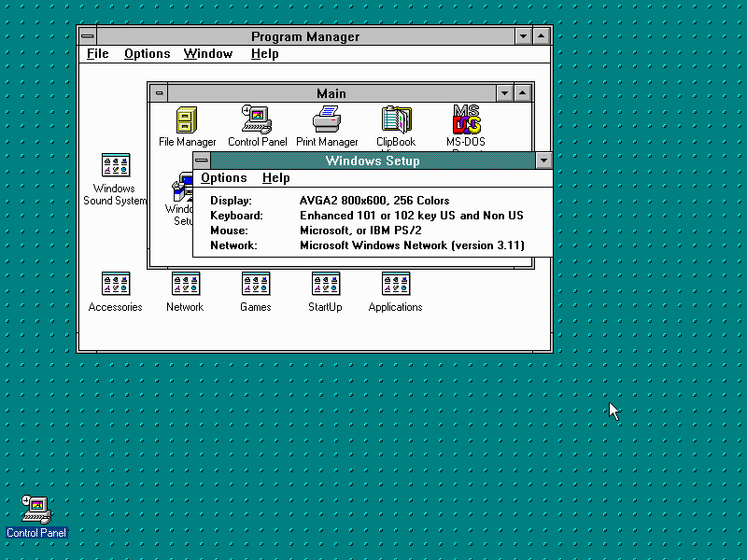
Task: Open Main group control-menu box
Action: (159, 93)
